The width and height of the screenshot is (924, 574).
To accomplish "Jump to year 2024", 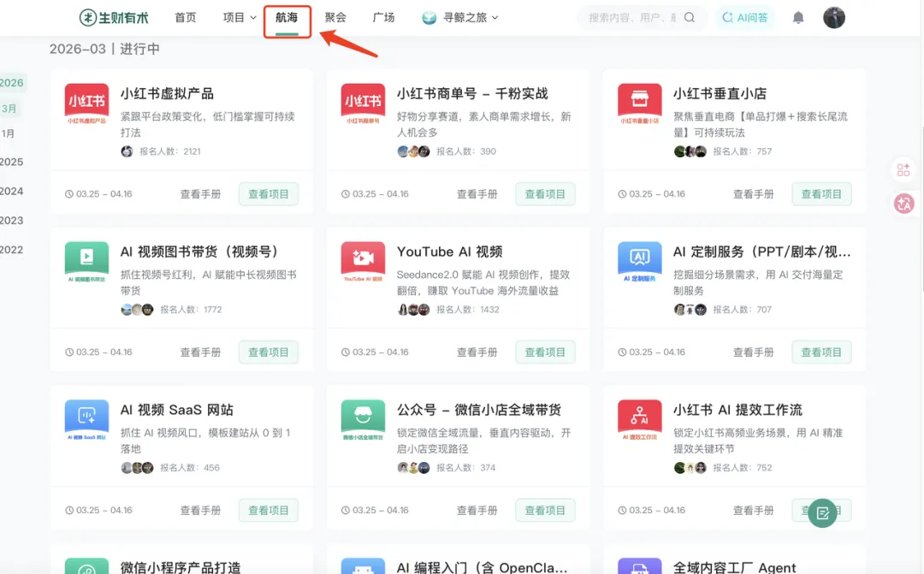I will tap(12, 191).
